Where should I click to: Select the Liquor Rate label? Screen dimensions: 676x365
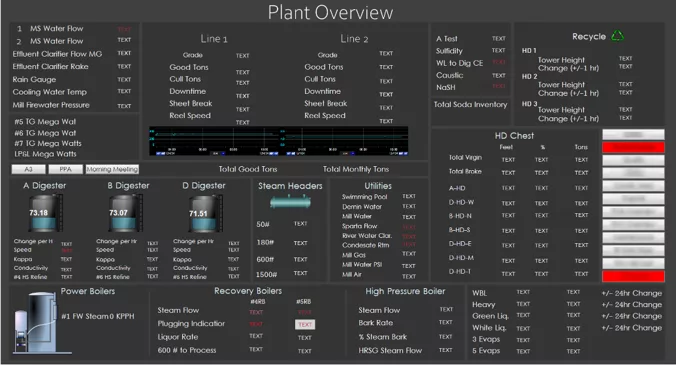click(x=178, y=337)
